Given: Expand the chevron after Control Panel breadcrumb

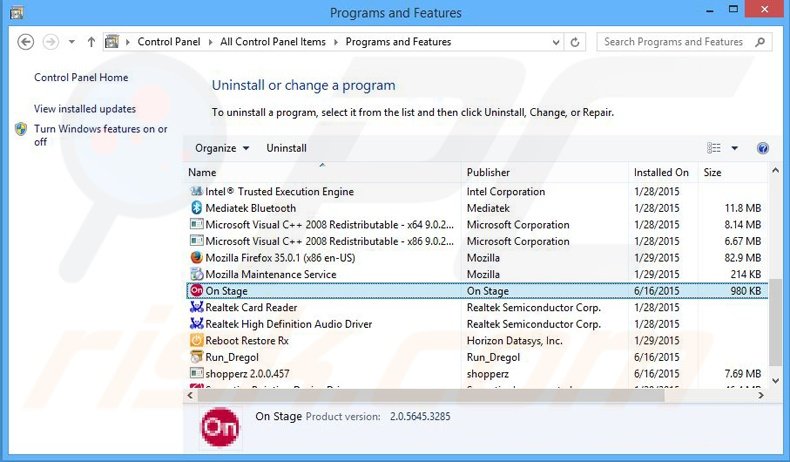Looking at the screenshot, I should pyautogui.click(x=210, y=42).
